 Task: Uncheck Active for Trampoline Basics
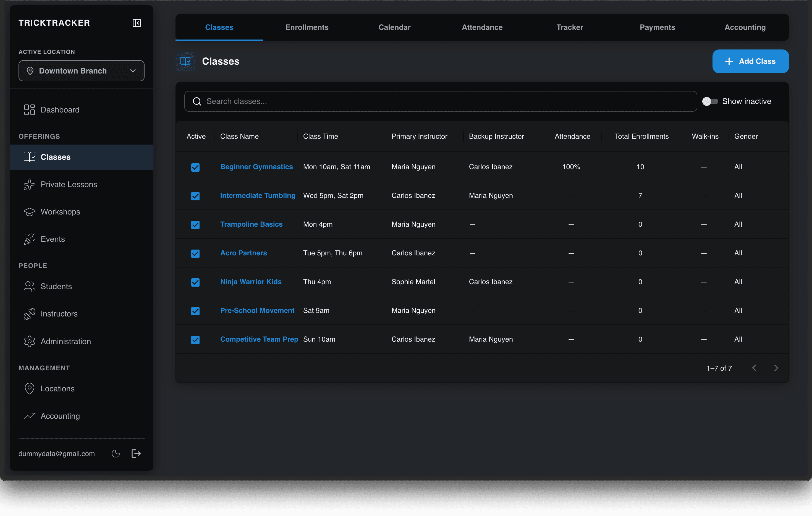click(x=195, y=225)
